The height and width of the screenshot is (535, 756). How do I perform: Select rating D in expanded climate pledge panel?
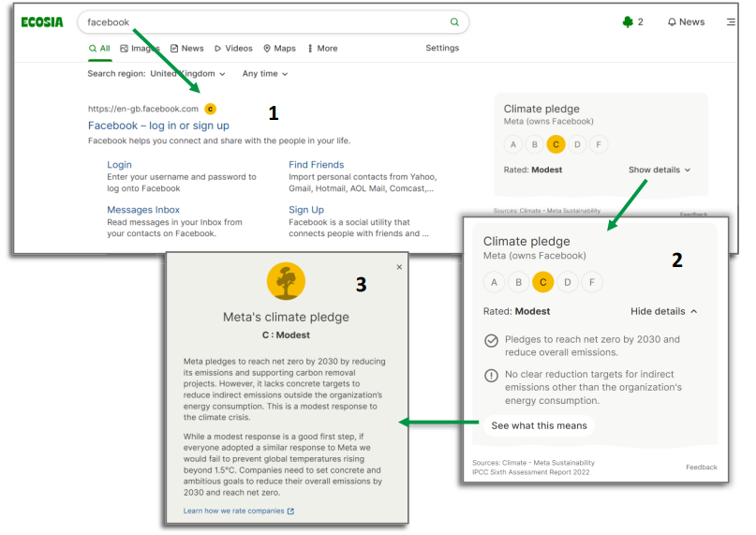(x=568, y=282)
